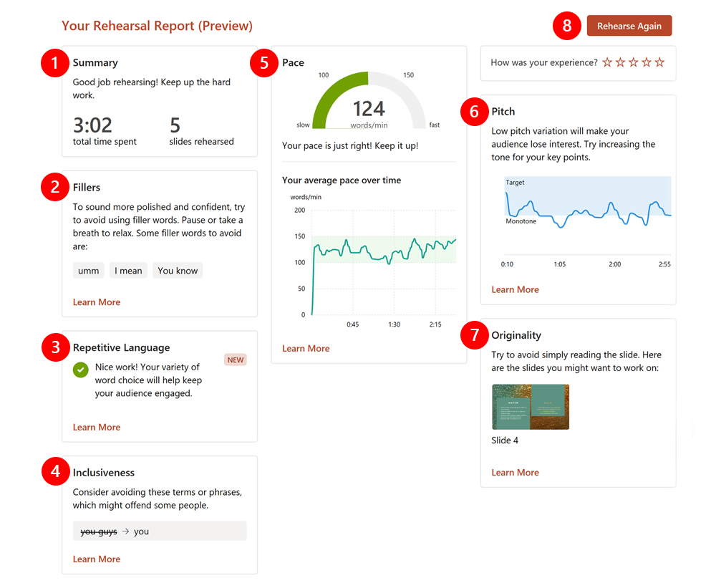Click the Slide 4 thumbnail in Originality
The width and height of the screenshot is (716, 588).
pos(530,406)
